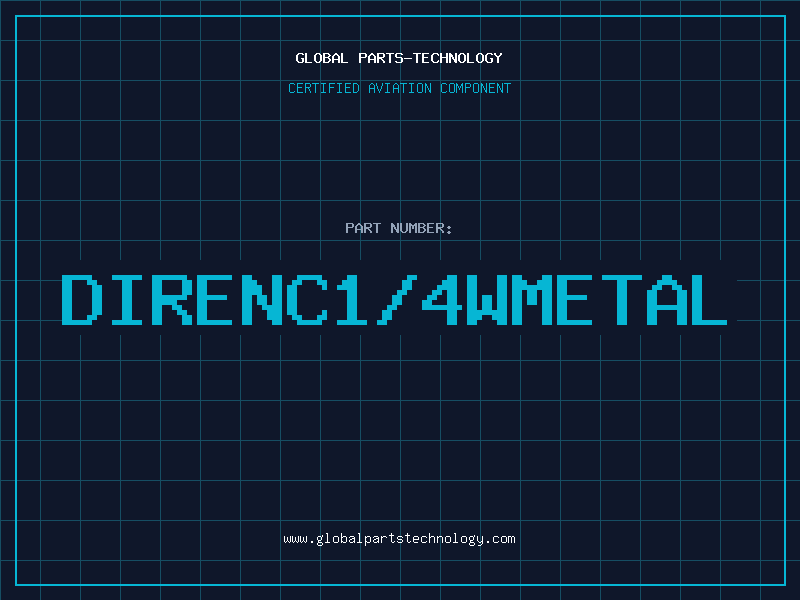
Task: Click the 'GLOBAL PARTS-TECHNOLOGY' company heading
Action: point(399,58)
